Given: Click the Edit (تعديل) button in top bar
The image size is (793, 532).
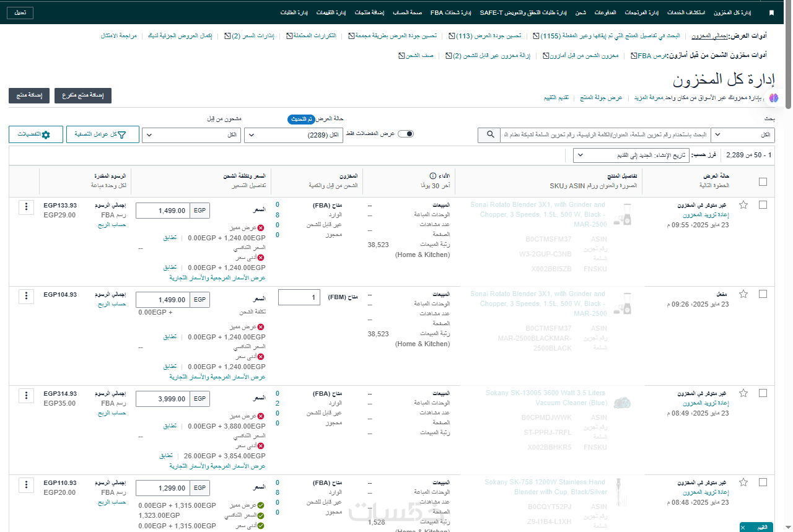Looking at the screenshot, I should pyautogui.click(x=20, y=12).
